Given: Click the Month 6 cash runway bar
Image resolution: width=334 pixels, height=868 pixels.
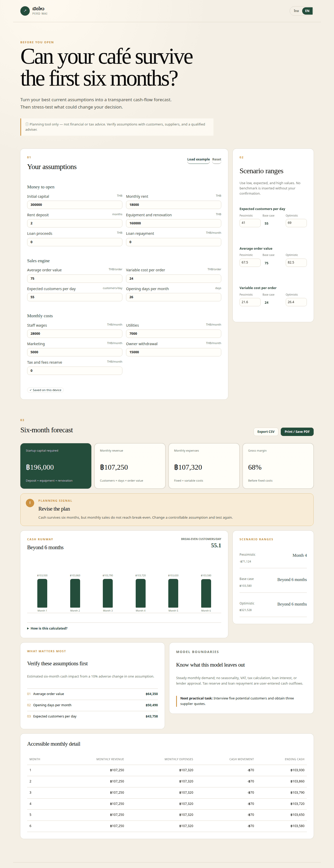Looking at the screenshot, I should click(x=206, y=593).
